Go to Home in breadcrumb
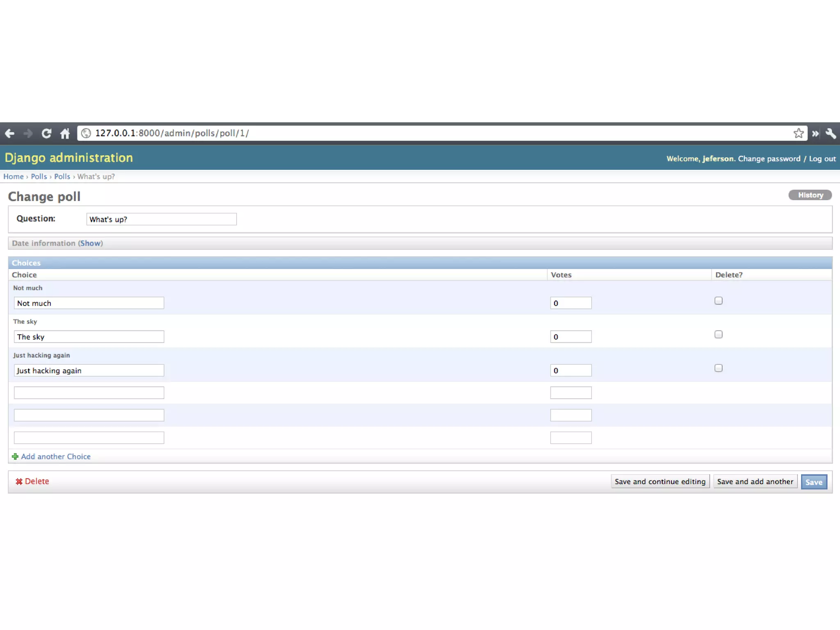The image size is (840, 630). (14, 176)
